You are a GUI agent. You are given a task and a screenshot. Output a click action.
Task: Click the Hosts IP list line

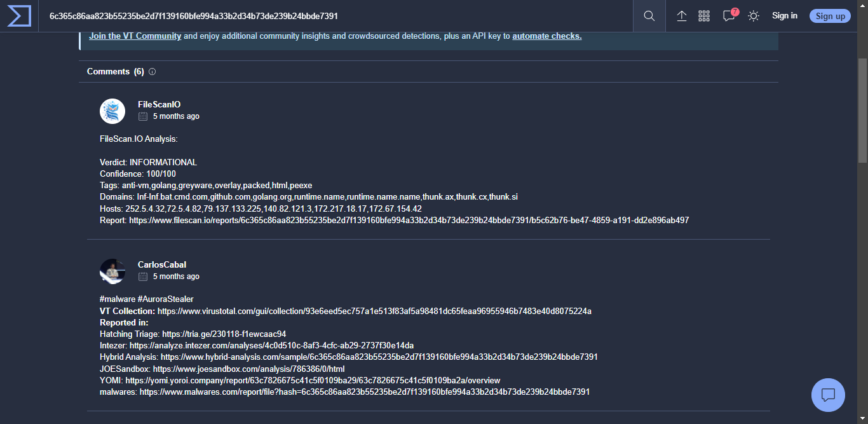pos(261,209)
